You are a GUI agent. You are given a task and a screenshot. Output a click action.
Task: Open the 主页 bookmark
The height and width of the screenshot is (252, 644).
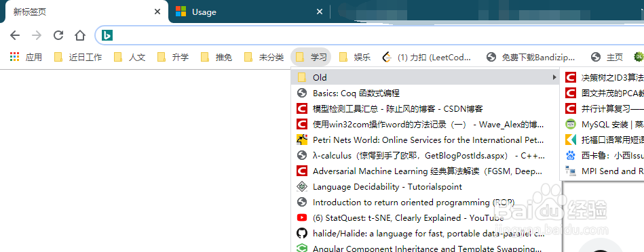pos(607,57)
